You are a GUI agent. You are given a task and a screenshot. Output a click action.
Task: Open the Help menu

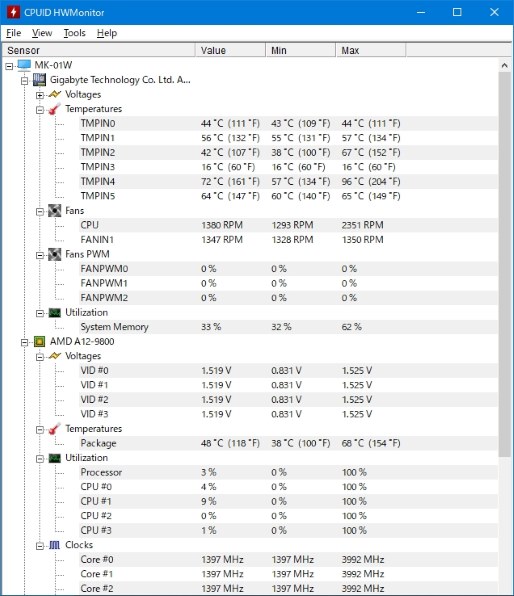(107, 33)
